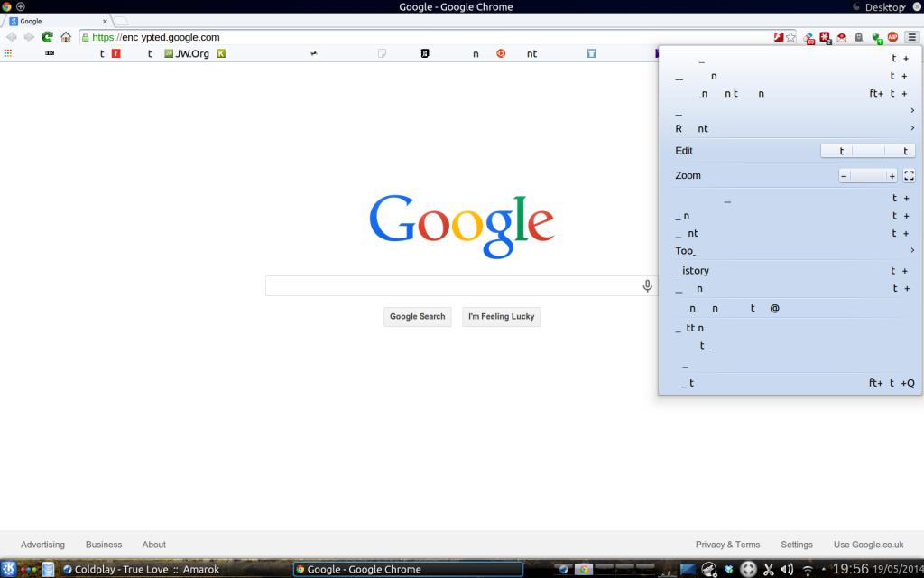Open the Apps grid shortcut in bookmarks bar
This screenshot has height=578, width=924.
tap(8, 53)
